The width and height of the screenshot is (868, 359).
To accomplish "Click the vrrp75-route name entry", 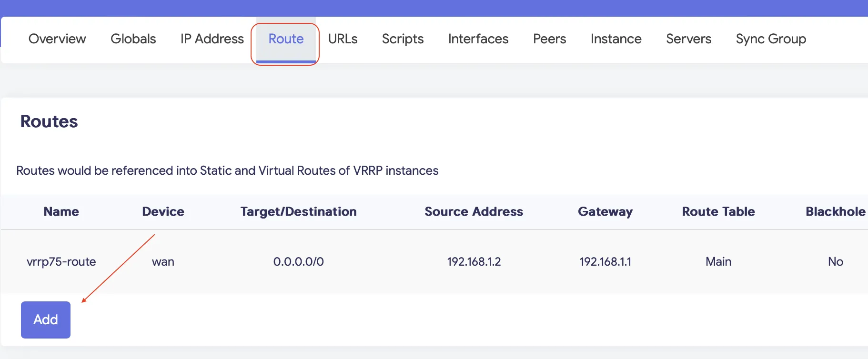I will coord(61,261).
